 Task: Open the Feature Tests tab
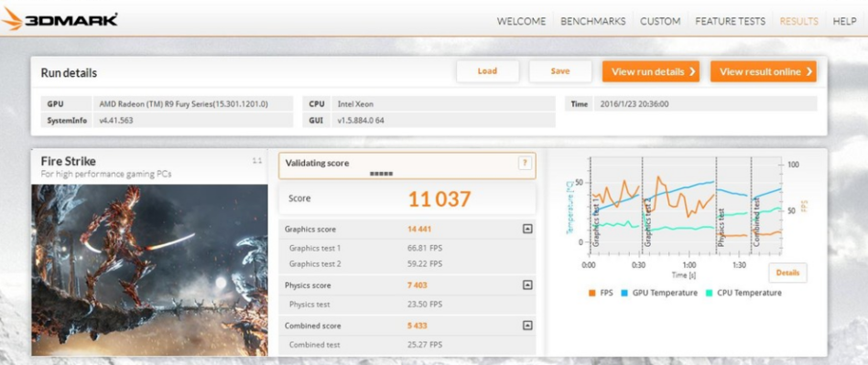730,22
